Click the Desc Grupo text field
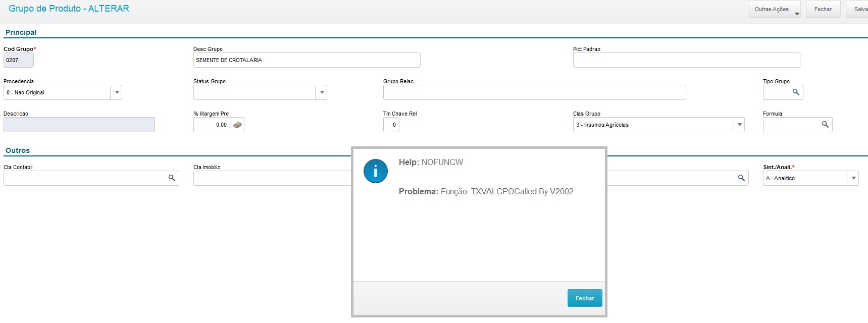 [x=307, y=60]
